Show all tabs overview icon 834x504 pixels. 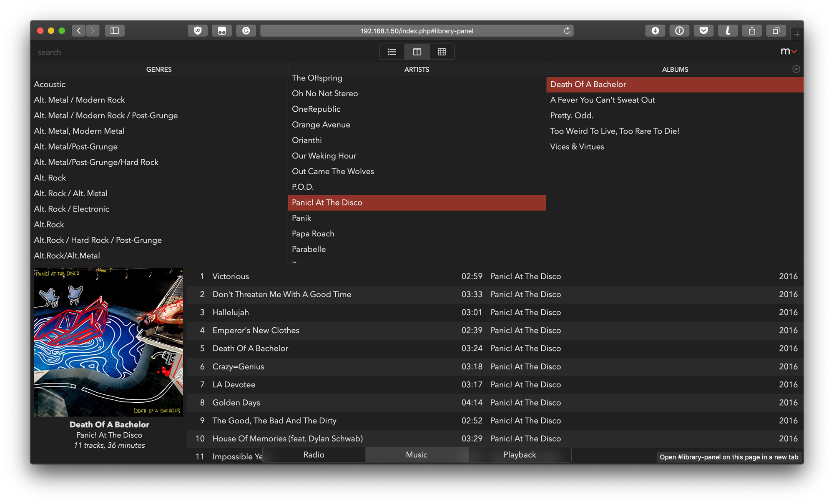point(776,30)
